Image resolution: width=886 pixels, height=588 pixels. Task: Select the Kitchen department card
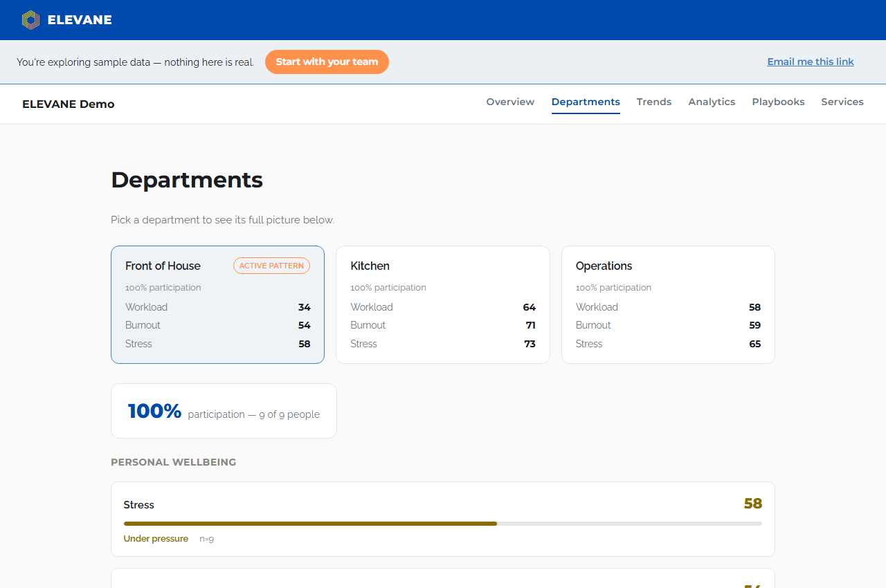[443, 304]
